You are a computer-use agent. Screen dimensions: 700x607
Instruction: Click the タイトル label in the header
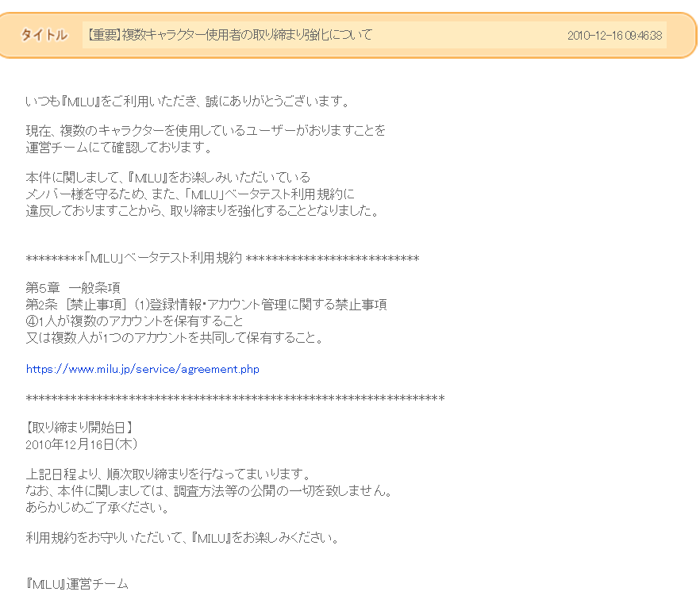44,35
